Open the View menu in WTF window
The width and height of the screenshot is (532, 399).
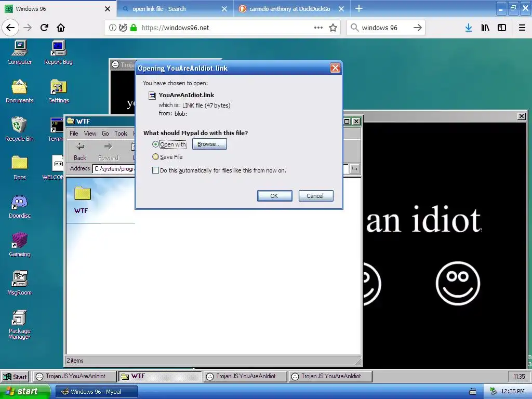point(90,134)
